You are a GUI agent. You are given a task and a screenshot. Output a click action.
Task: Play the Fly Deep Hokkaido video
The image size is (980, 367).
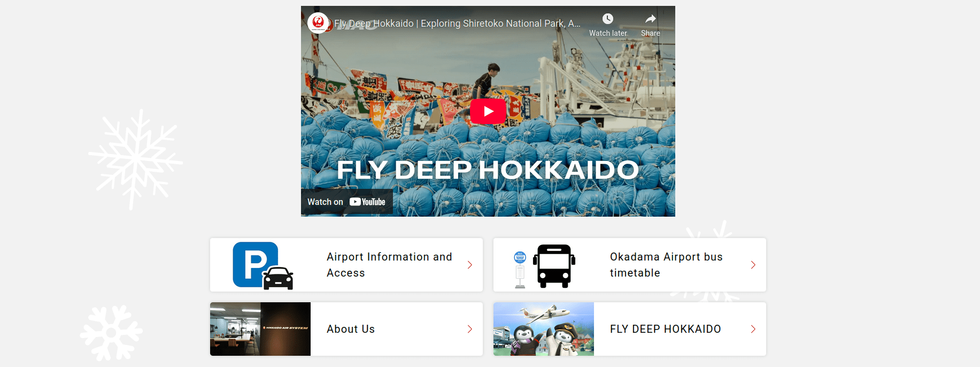click(488, 111)
